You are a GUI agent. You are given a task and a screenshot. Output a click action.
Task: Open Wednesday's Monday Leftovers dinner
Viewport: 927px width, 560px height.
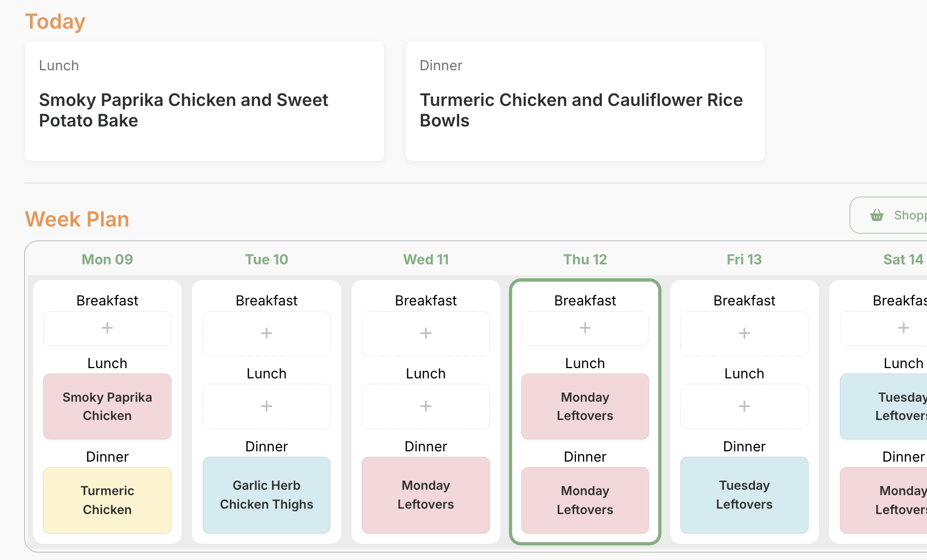click(426, 495)
